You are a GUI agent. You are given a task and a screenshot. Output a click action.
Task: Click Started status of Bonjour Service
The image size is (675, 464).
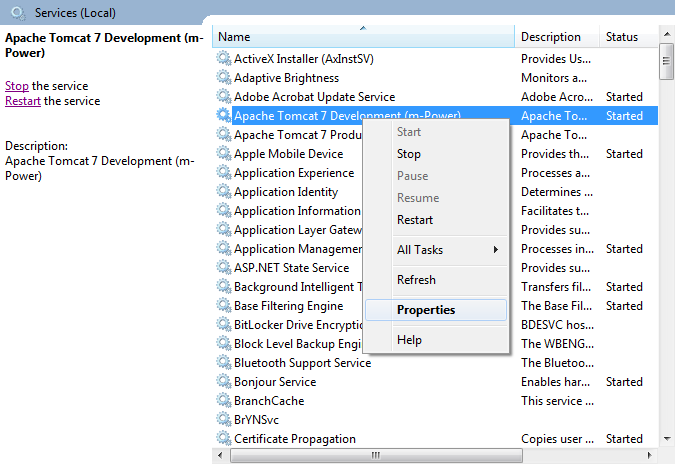point(624,382)
